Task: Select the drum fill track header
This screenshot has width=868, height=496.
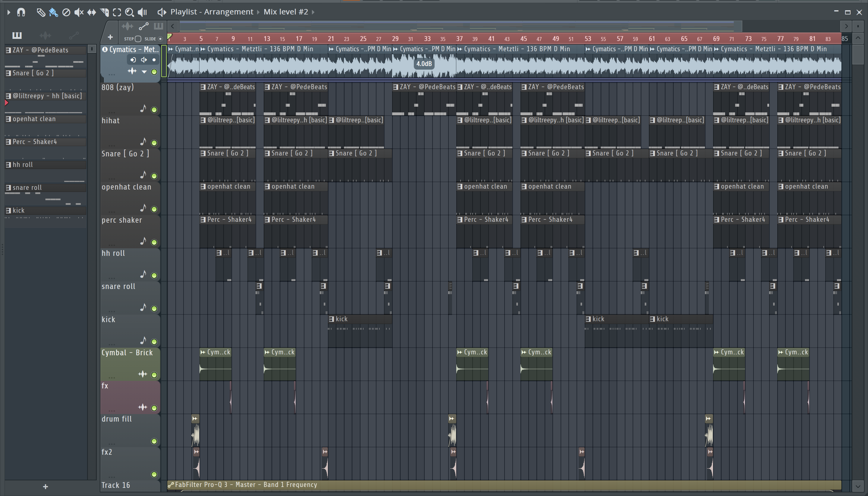Action: point(130,430)
